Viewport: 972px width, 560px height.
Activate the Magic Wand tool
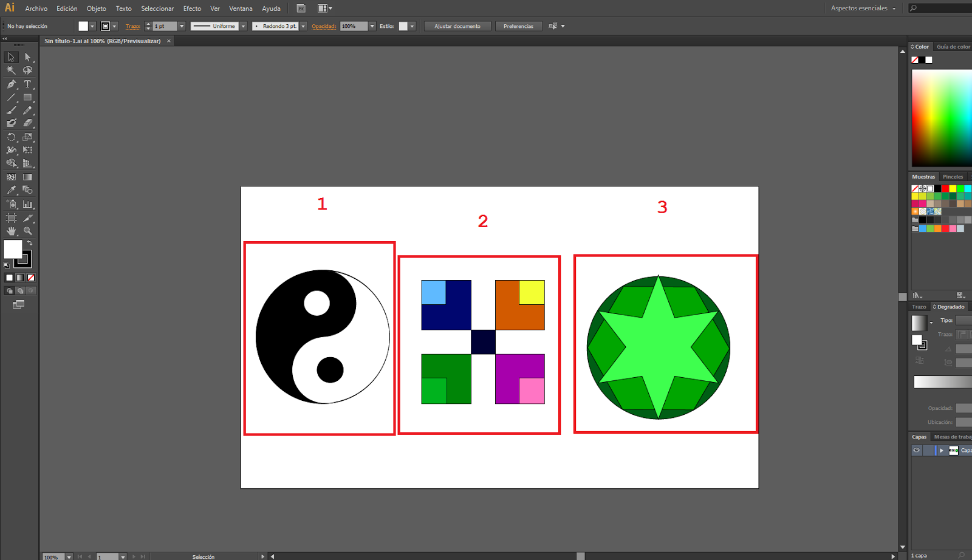[x=11, y=70]
